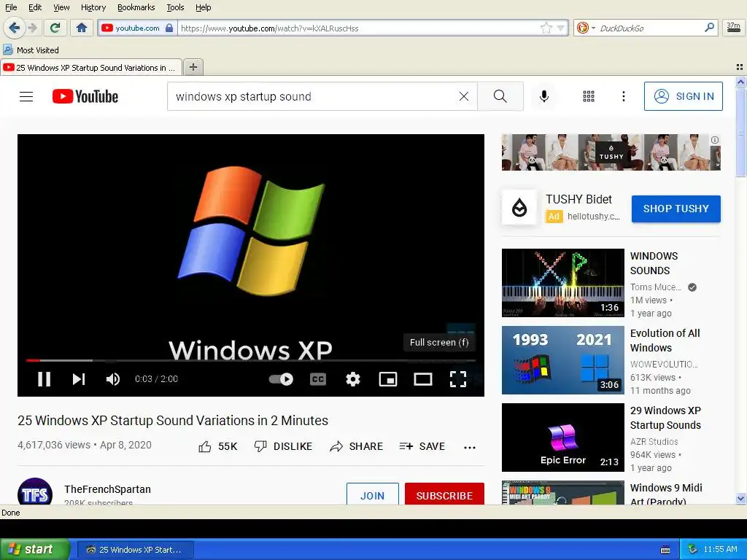This screenshot has height=560, width=747.
Task: Pause the video
Action: [44, 379]
